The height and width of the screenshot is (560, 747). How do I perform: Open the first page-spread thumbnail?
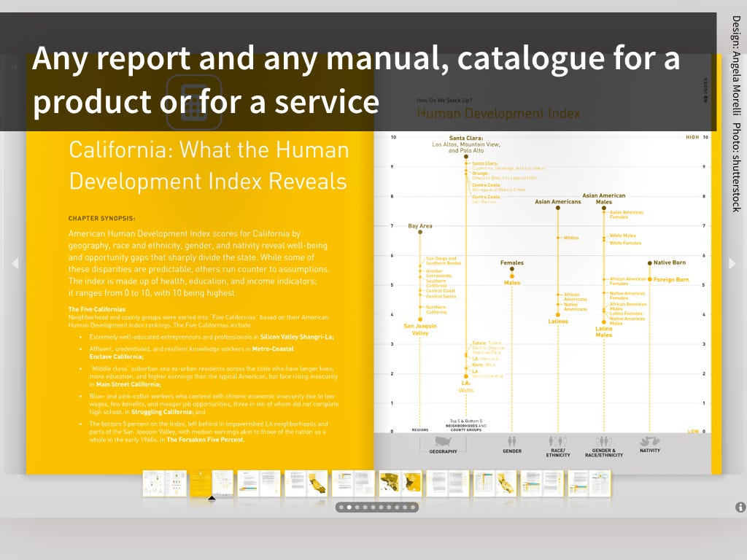[165, 483]
